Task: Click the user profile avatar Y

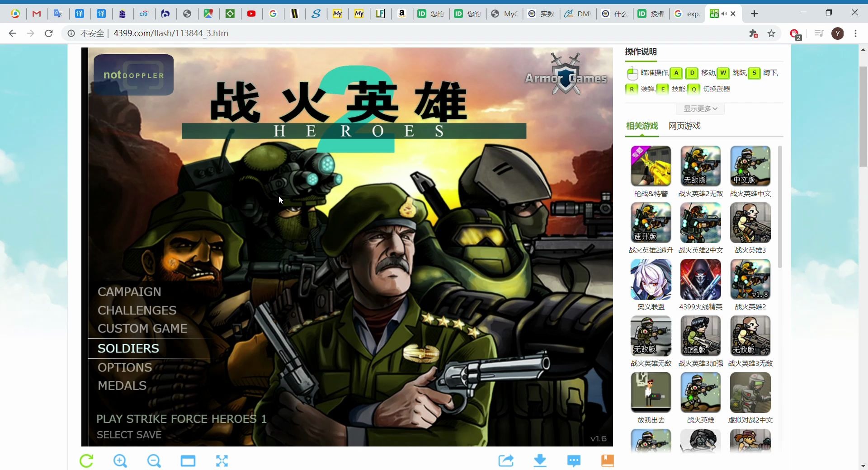Action: pos(838,33)
